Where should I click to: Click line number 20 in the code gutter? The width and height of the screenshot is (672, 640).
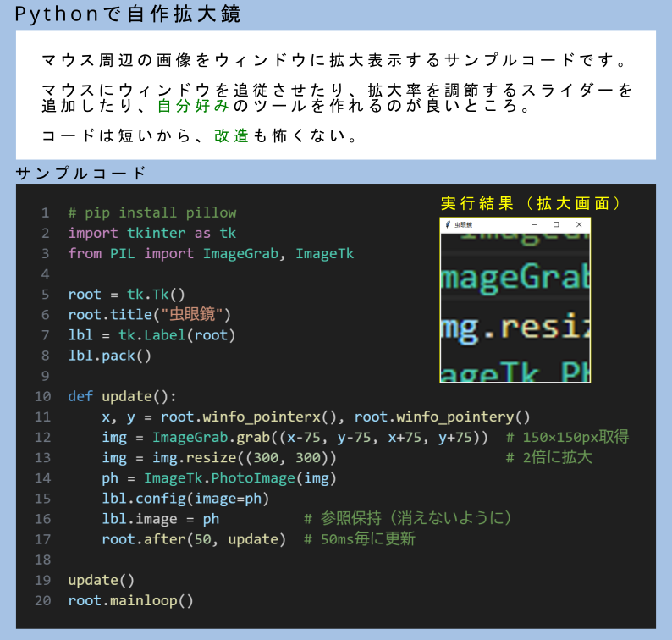43,600
